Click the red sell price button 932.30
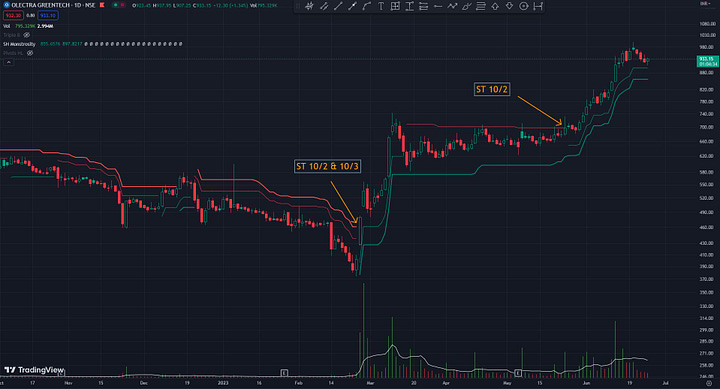 (12, 15)
